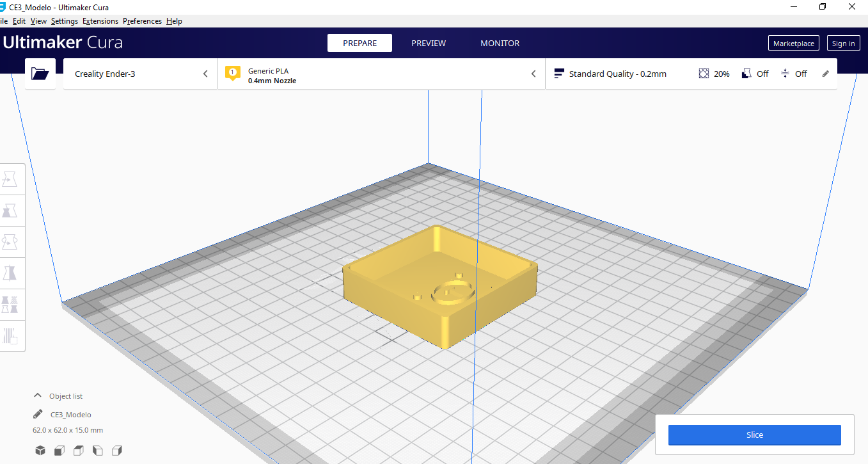The image size is (868, 464).
Task: Click the Sign in button
Action: point(843,44)
